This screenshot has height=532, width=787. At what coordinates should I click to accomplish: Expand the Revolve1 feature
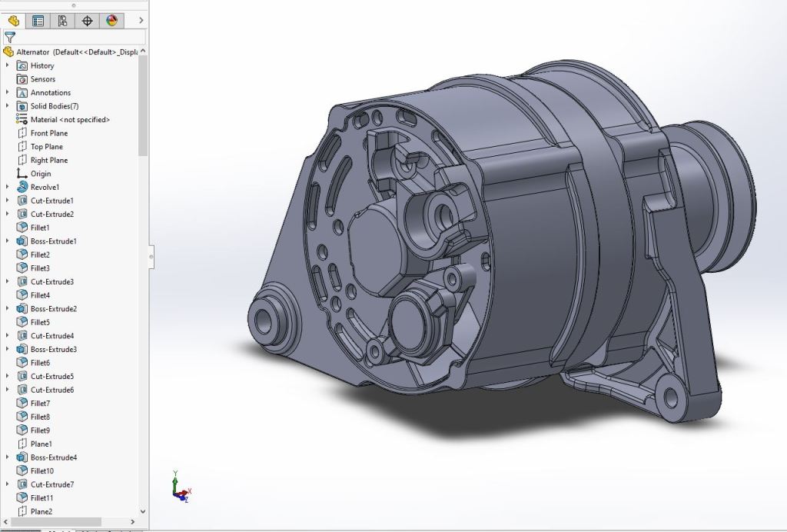tap(8, 187)
